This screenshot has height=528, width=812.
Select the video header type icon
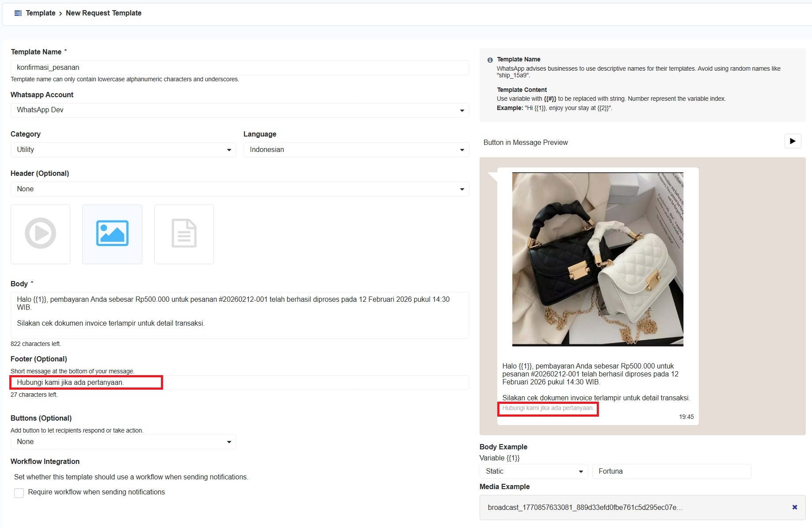40,234
